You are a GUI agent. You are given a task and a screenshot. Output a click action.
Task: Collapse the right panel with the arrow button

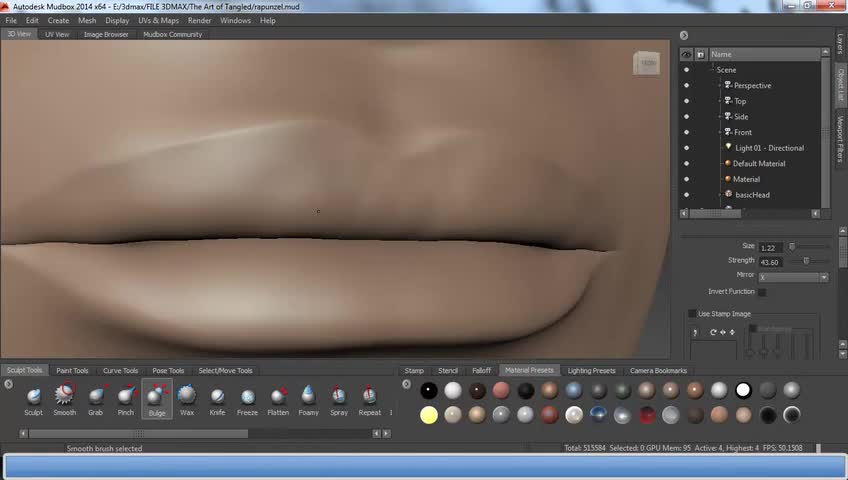click(x=684, y=35)
